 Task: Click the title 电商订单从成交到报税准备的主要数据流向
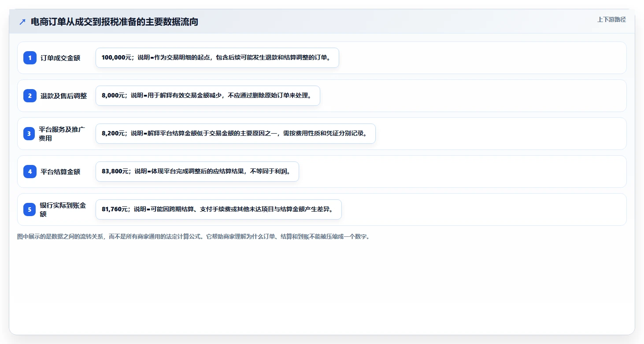coord(115,22)
